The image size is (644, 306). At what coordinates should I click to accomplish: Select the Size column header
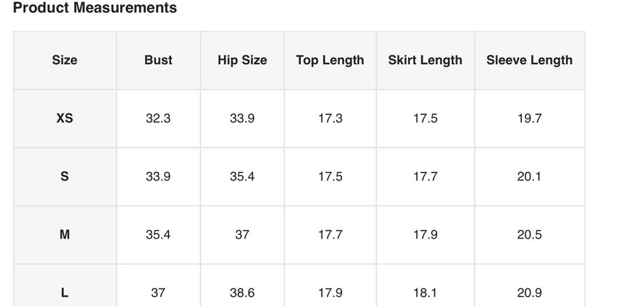[65, 60]
